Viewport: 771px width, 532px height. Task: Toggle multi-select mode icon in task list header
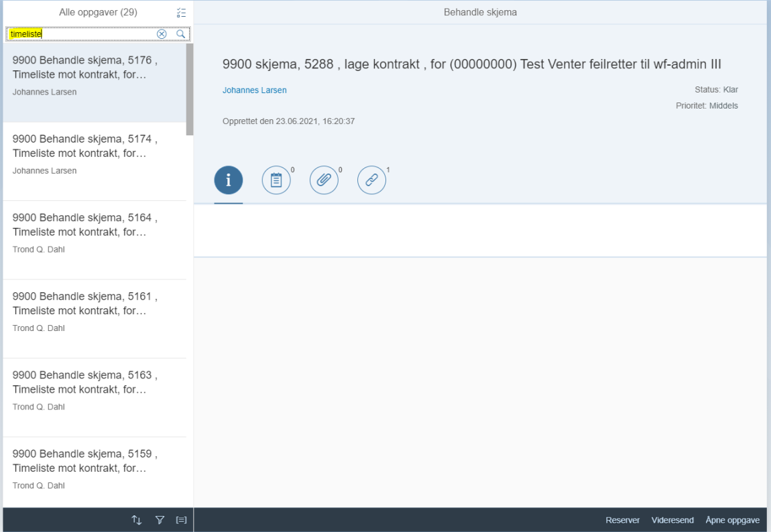[182, 13]
